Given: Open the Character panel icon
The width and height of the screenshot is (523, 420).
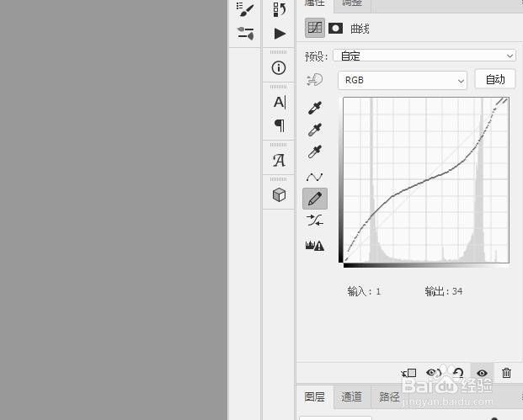Looking at the screenshot, I should [280, 103].
